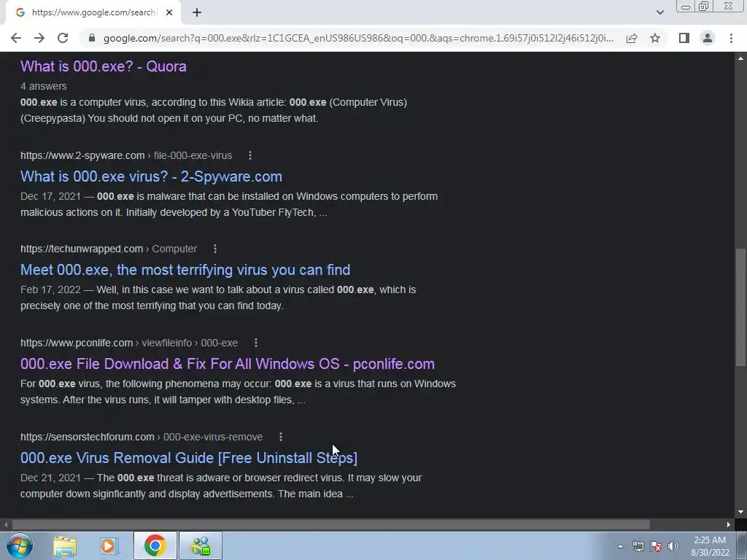The height and width of the screenshot is (560, 747).
Task: Share this page icon in address bar
Action: tap(632, 38)
